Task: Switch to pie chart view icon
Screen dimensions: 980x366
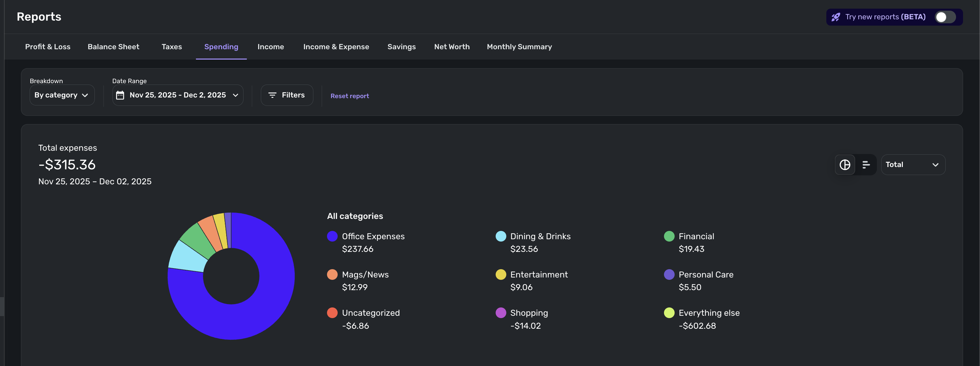Action: 845,165
